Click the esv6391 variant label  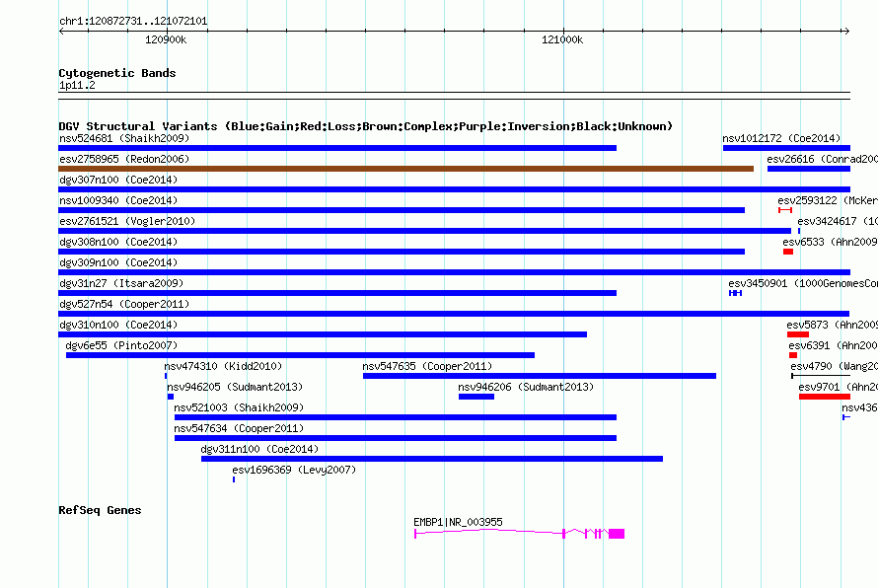(x=834, y=345)
